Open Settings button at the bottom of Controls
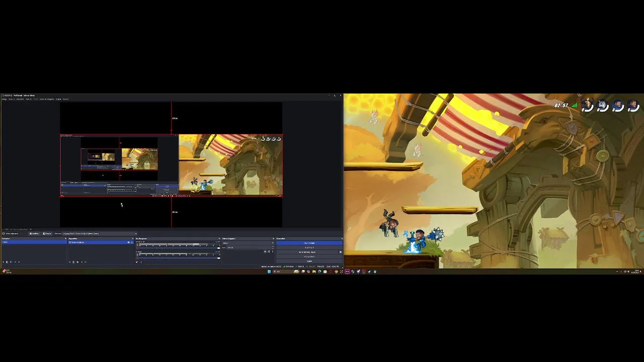Screen dimensions: 644x362 tap(309, 261)
